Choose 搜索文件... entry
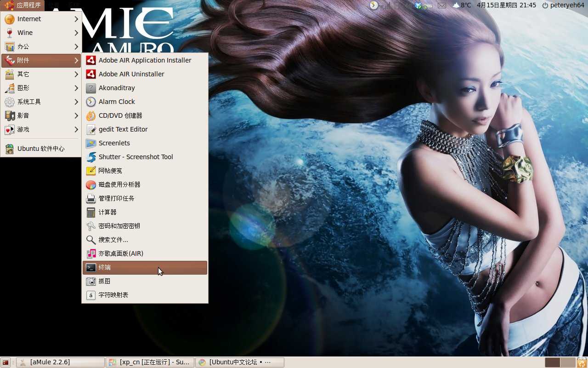Viewport: 588px width, 368px height. tap(145, 240)
